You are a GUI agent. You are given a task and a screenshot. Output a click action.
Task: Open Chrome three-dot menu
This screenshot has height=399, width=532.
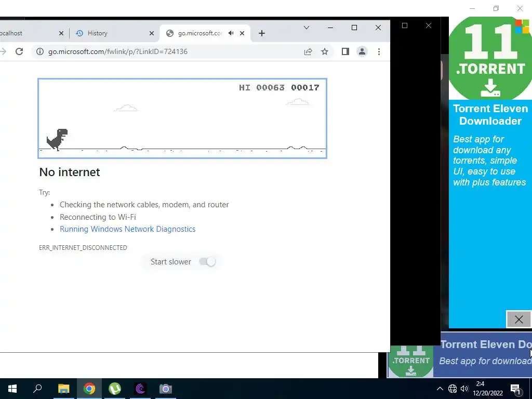coord(379,51)
